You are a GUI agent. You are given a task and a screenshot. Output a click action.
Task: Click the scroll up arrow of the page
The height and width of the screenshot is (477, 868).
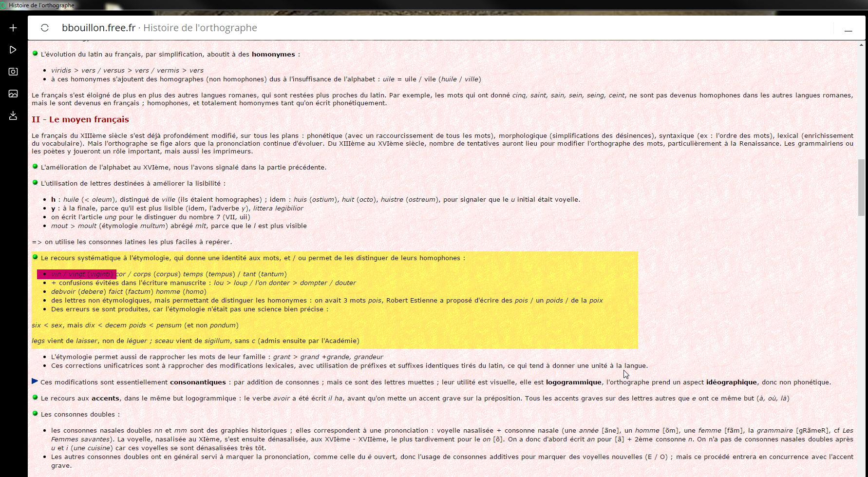point(861,45)
